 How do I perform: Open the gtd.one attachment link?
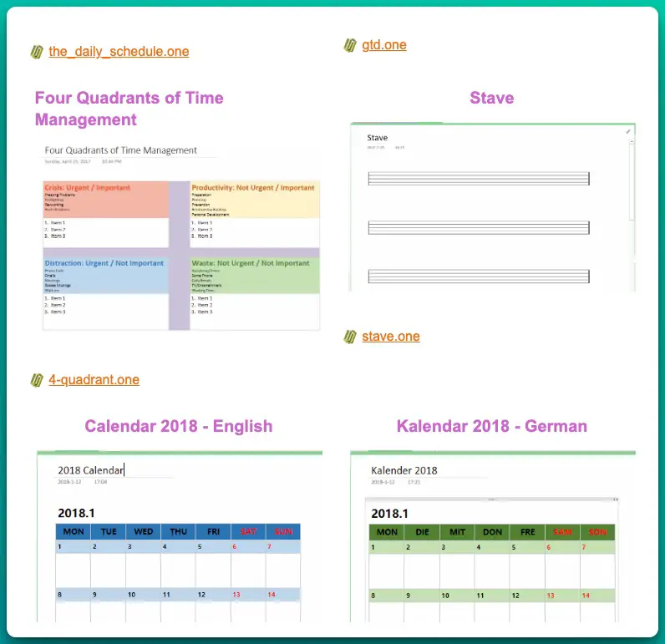coord(383,45)
